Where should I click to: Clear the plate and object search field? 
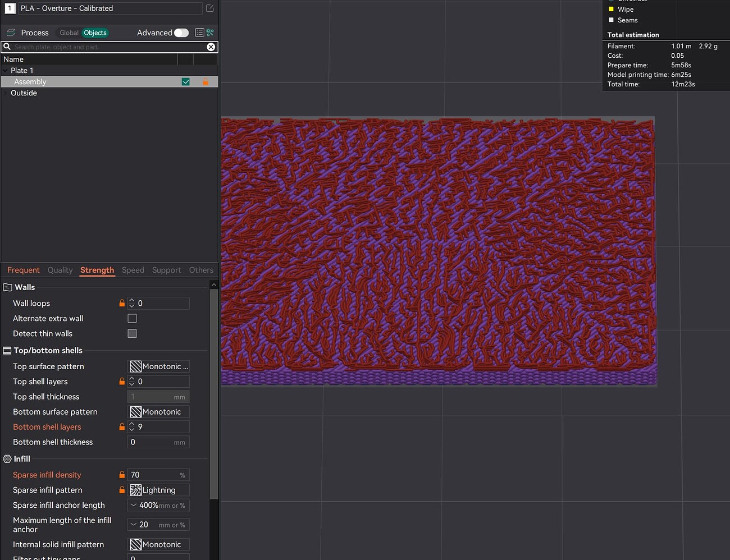click(211, 47)
